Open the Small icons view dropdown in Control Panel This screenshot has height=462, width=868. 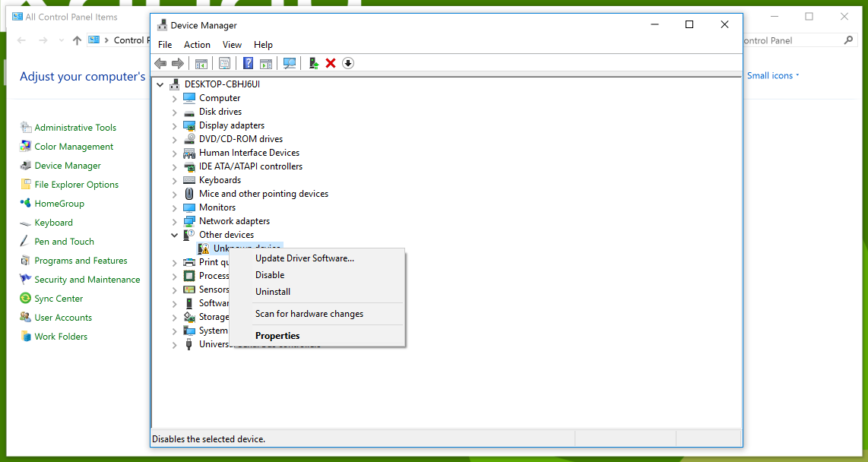tap(773, 76)
